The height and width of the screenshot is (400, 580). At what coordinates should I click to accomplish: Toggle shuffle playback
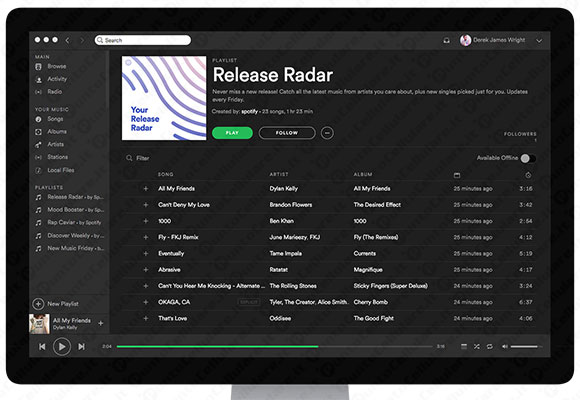[x=477, y=346]
